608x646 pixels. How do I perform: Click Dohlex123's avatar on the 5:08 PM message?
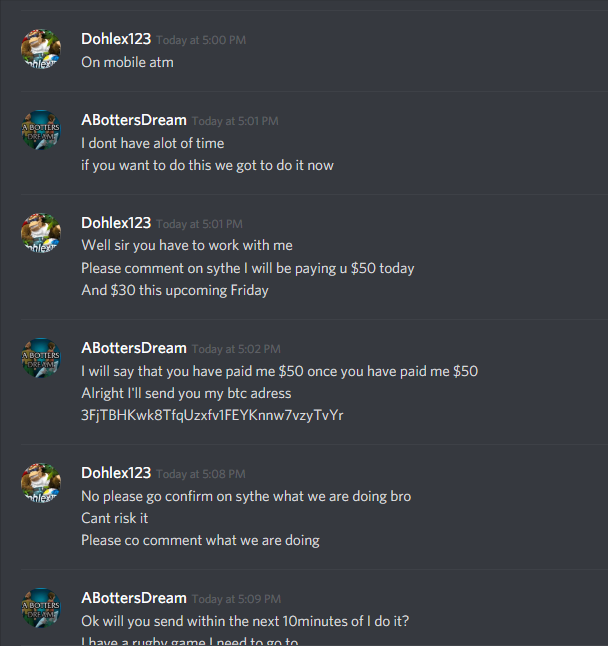tap(41, 483)
